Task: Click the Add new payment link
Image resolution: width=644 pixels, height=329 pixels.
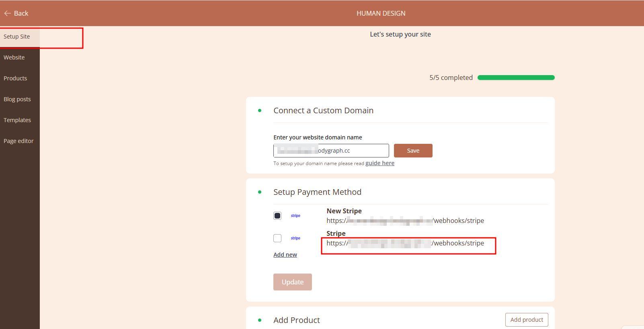Action: (x=285, y=255)
